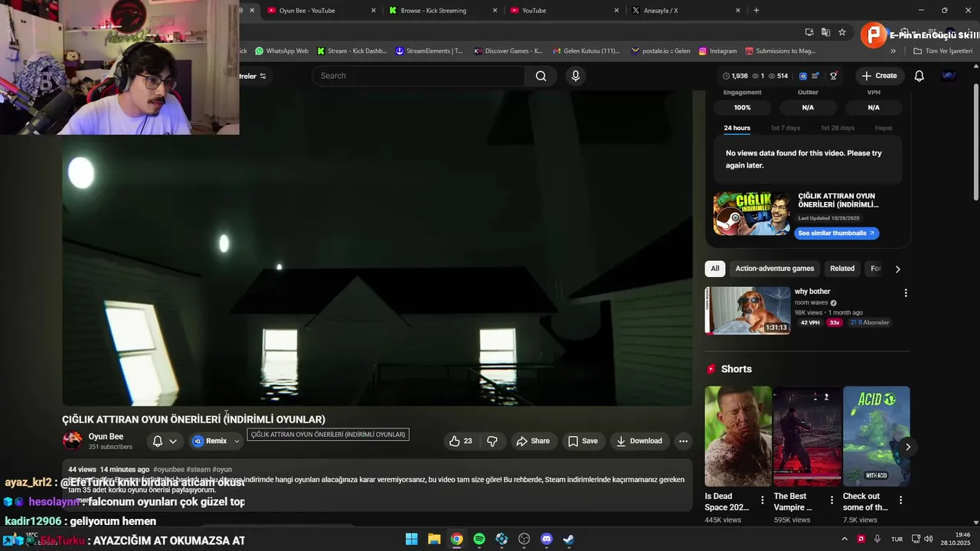Click the translate page icon in address bar
The height and width of the screenshot is (551, 980).
(x=825, y=32)
